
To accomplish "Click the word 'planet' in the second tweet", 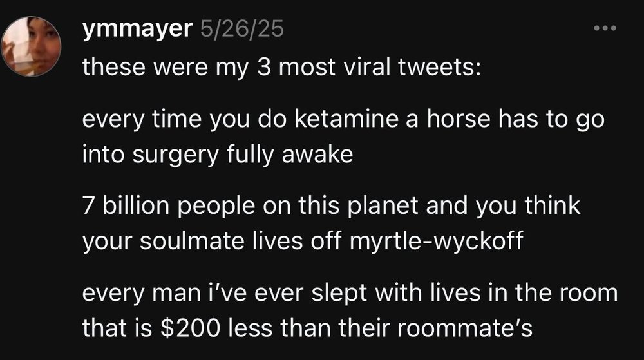I will (383, 205).
